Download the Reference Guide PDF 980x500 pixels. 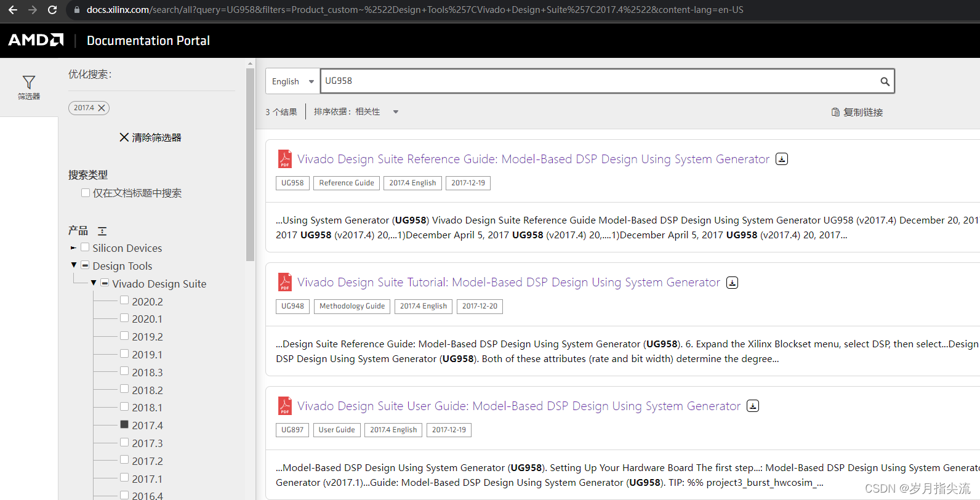pyautogui.click(x=782, y=159)
